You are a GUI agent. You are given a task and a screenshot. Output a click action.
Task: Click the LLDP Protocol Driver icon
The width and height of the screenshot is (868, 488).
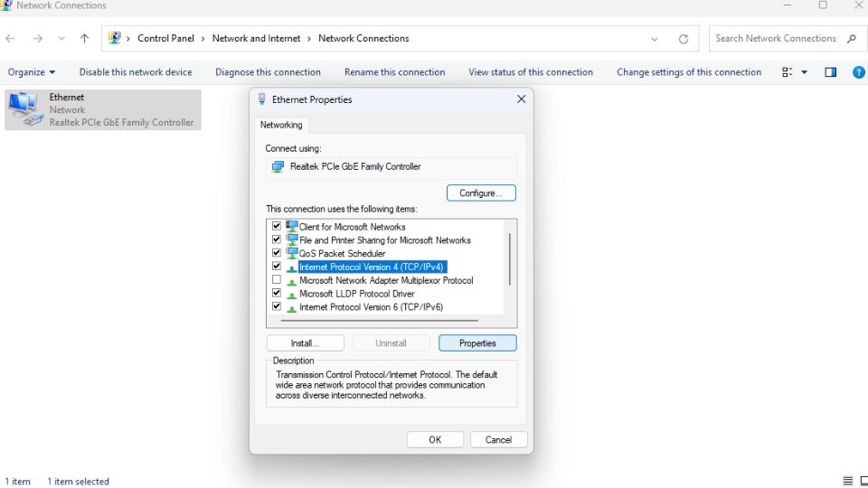(292, 295)
